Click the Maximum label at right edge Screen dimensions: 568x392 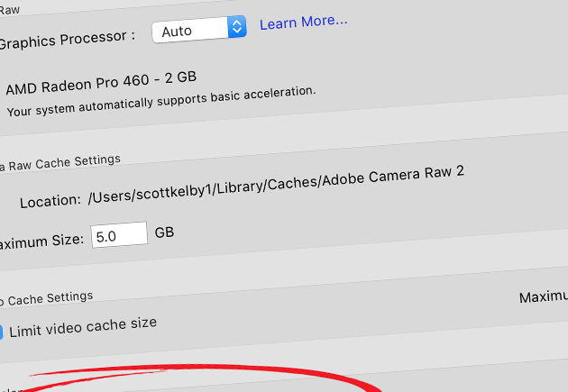pyautogui.click(x=544, y=296)
